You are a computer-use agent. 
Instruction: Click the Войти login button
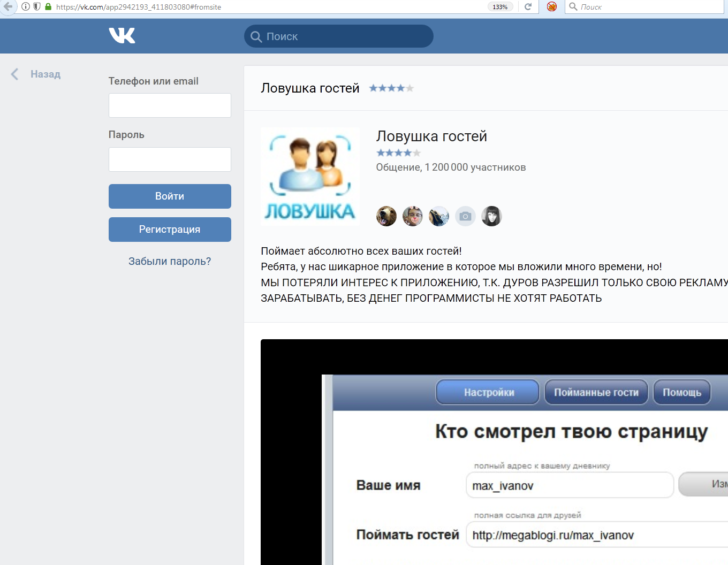tap(170, 196)
